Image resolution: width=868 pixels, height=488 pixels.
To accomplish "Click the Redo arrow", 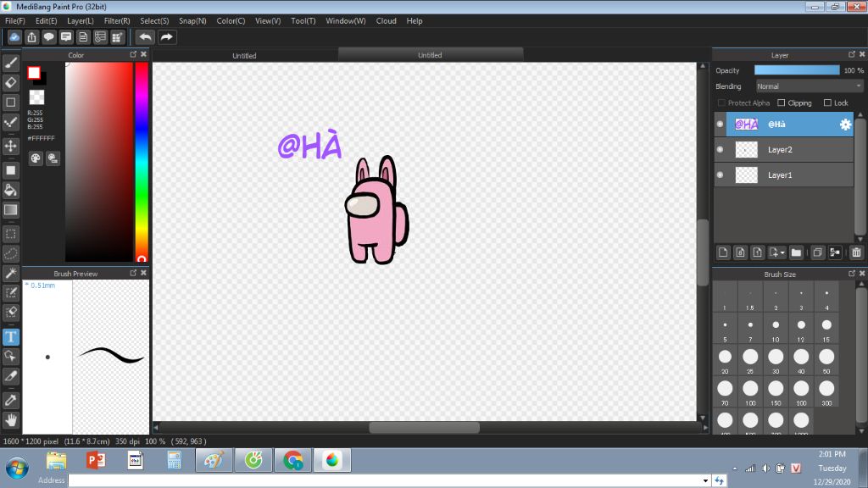I will click(166, 37).
